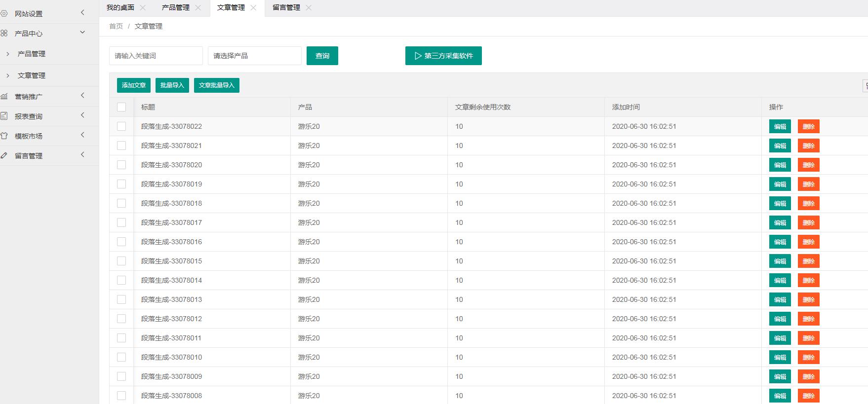
Task: Toggle the select-all checkbox in table header
Action: (121, 107)
